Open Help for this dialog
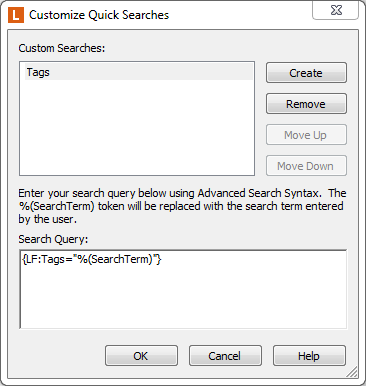The image size is (366, 386). (x=309, y=356)
